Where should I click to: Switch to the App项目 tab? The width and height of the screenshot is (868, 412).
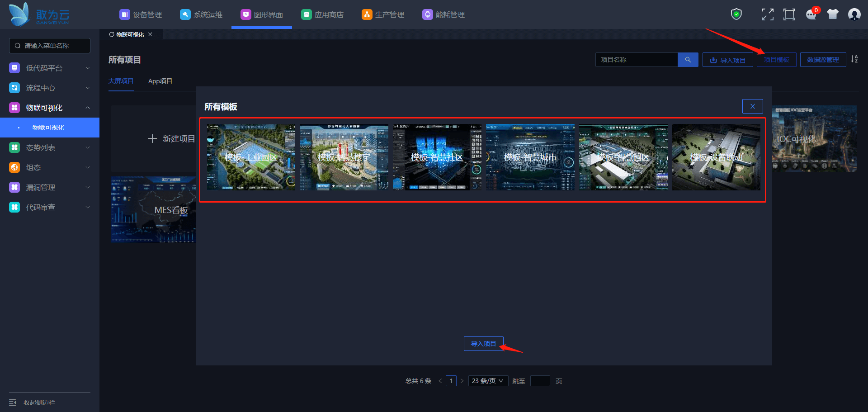(x=160, y=81)
